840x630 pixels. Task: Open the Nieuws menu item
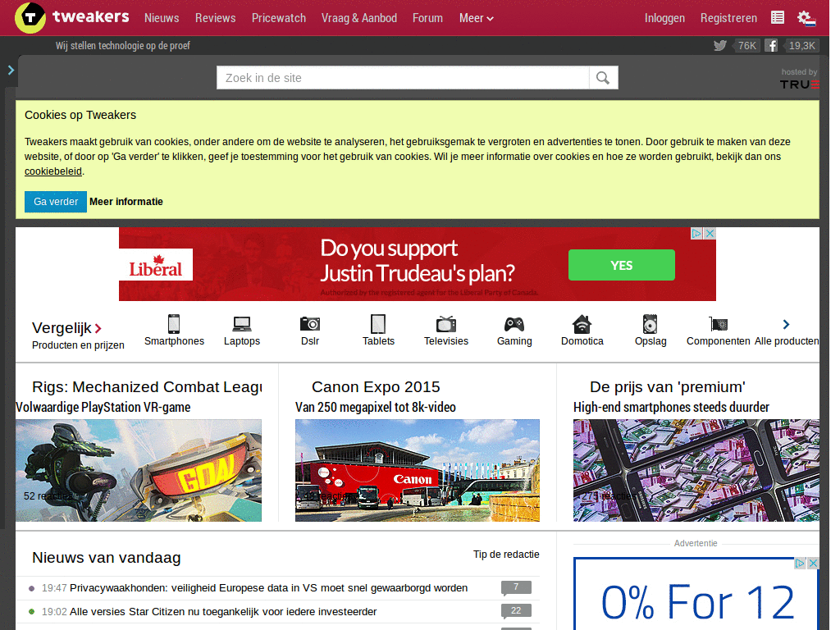162,18
